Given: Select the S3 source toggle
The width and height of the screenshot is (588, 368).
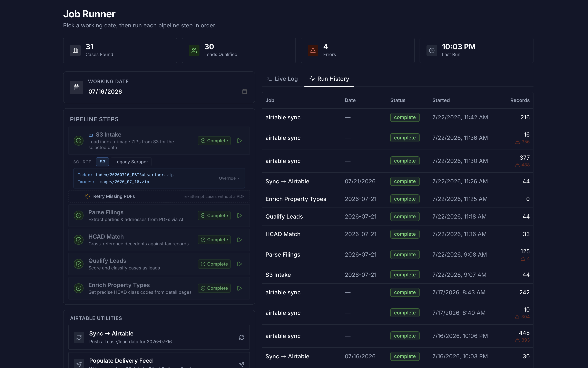Looking at the screenshot, I should (102, 162).
